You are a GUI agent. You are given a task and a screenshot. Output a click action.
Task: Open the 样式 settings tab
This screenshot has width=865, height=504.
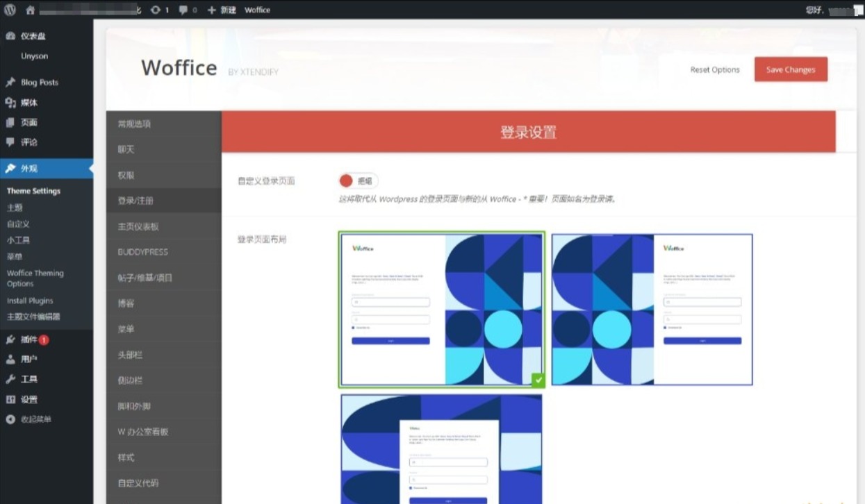pos(164,457)
